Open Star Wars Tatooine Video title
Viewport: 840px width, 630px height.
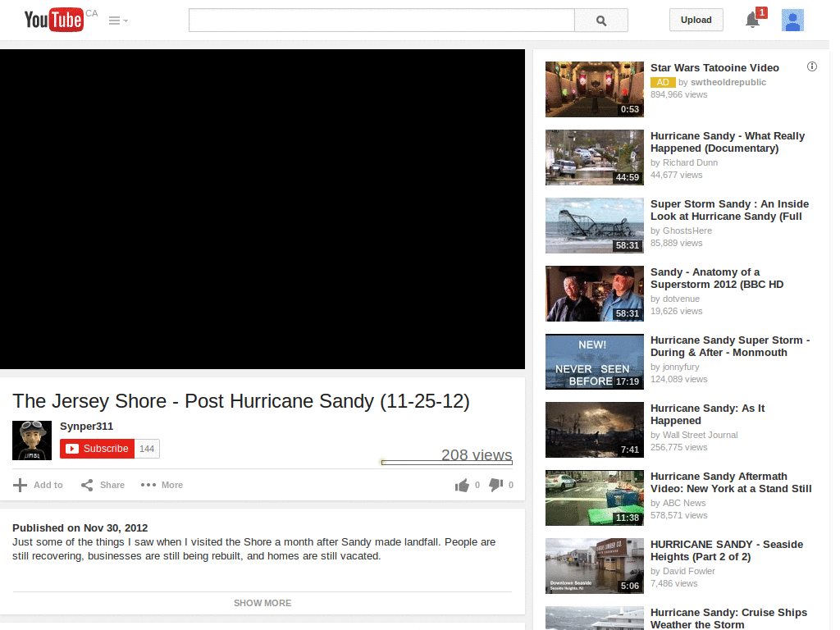(x=714, y=68)
